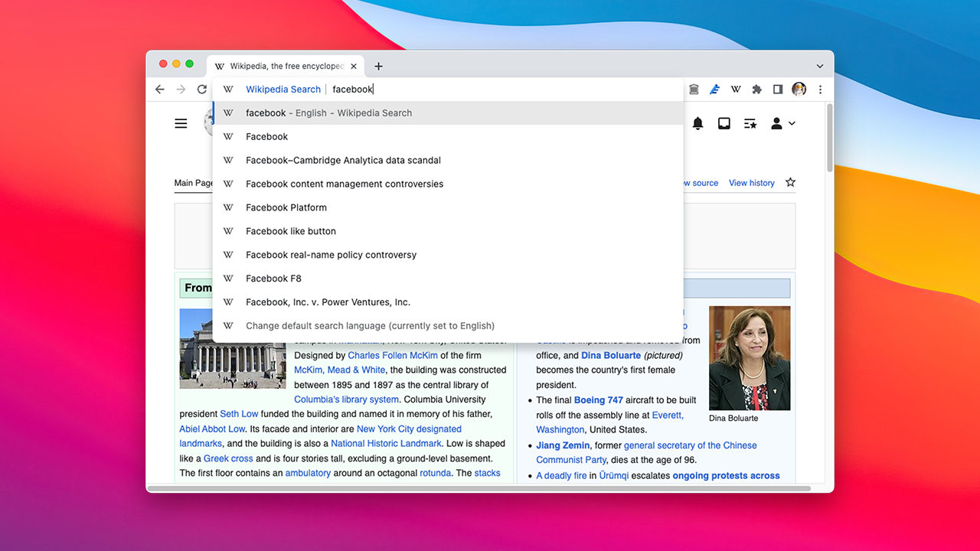
Task: Choose Facebook content management controversies suggestion
Action: [448, 184]
